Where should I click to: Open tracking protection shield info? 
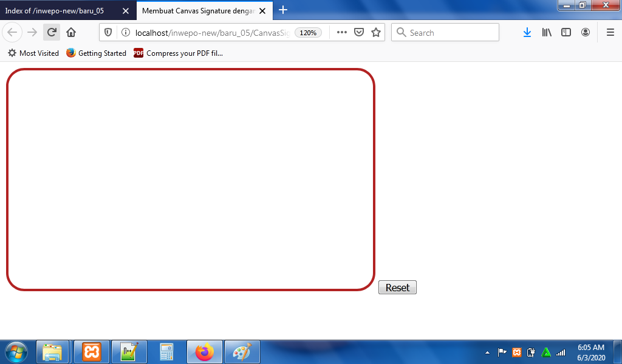click(108, 33)
